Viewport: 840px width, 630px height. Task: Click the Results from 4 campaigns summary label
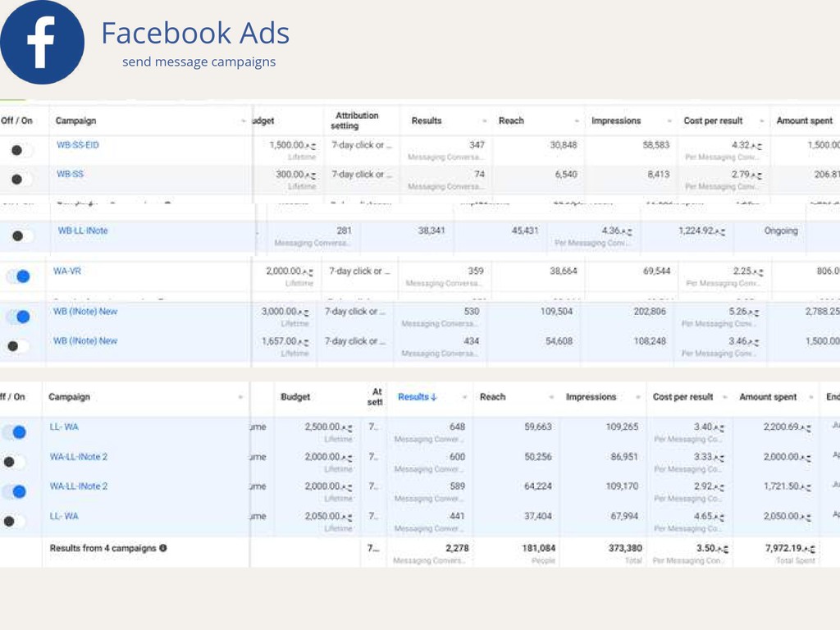pos(103,548)
